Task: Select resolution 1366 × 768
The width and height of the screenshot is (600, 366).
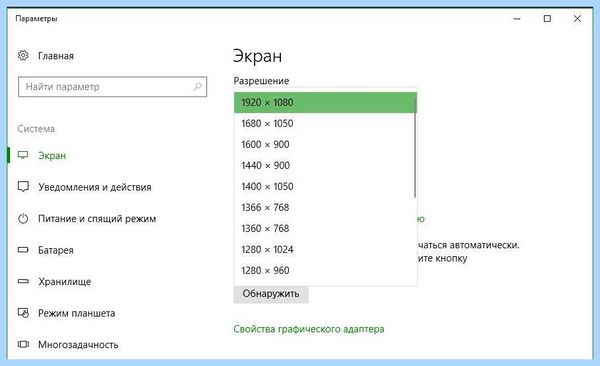Action: click(x=325, y=208)
